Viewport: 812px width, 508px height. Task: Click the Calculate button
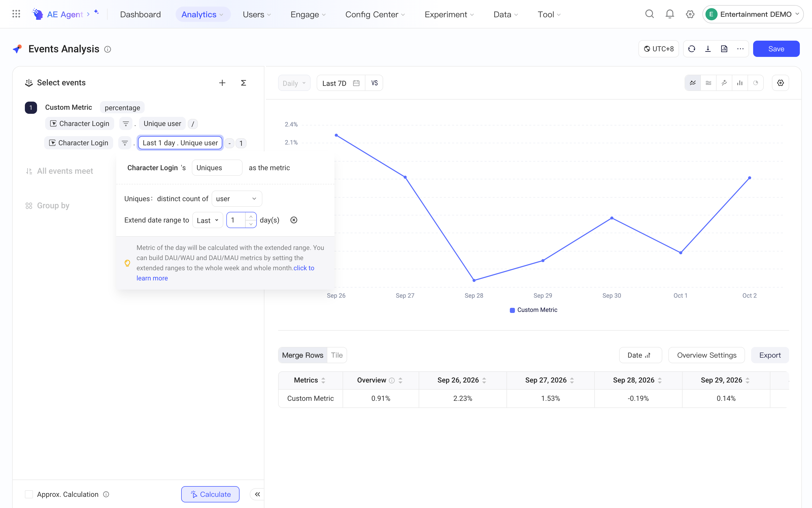(x=210, y=494)
